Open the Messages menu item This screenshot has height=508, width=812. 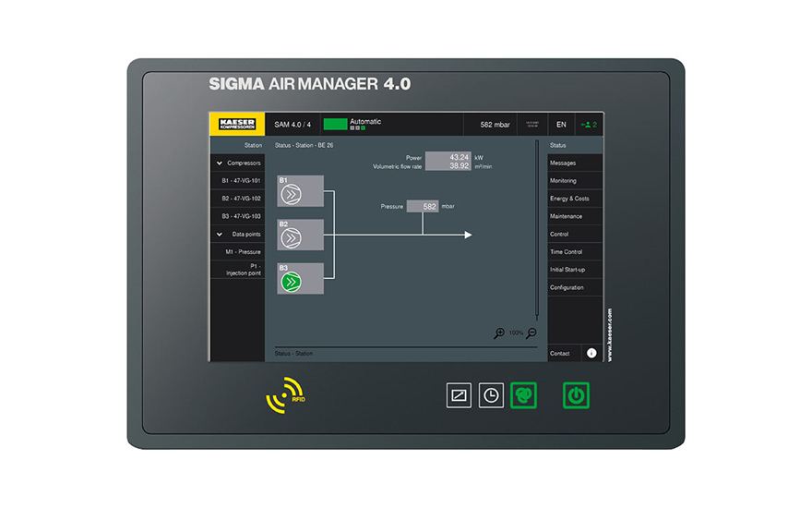tap(575, 163)
